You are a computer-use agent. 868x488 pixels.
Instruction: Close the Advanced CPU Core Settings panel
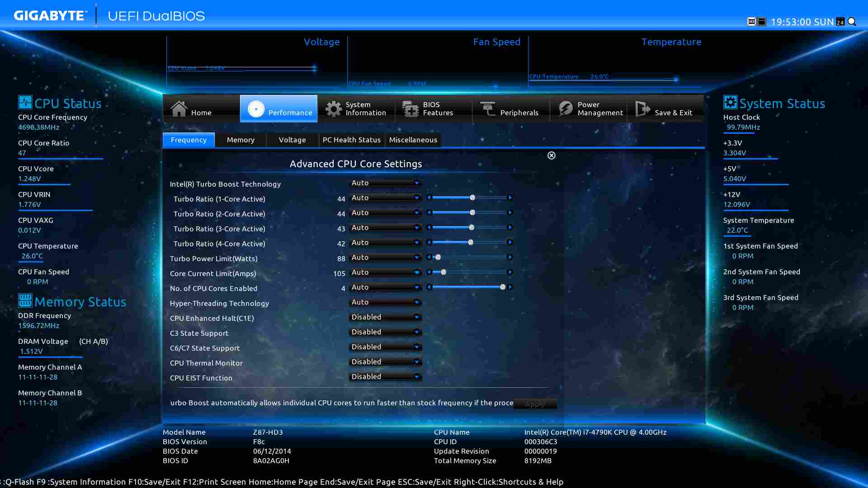coord(552,155)
